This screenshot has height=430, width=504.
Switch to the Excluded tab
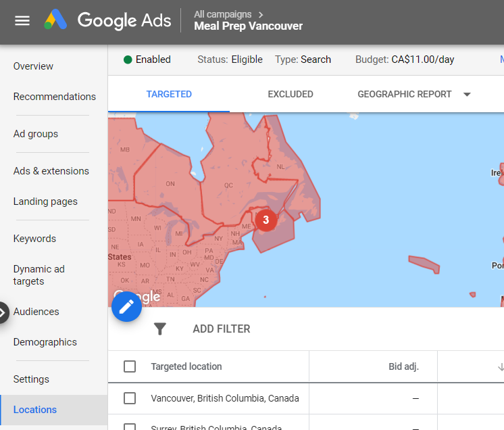290,94
